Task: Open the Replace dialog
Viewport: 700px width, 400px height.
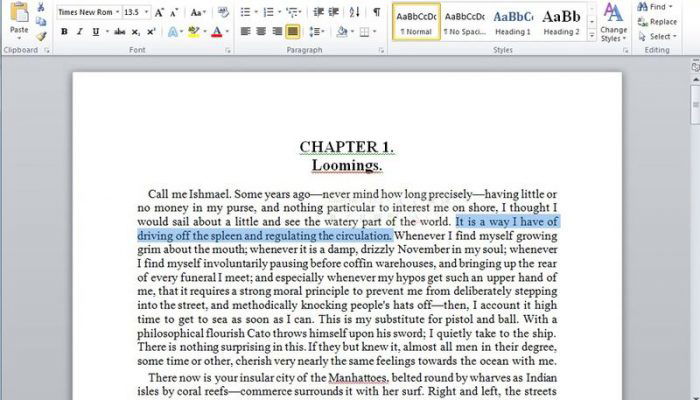Action: tap(657, 21)
